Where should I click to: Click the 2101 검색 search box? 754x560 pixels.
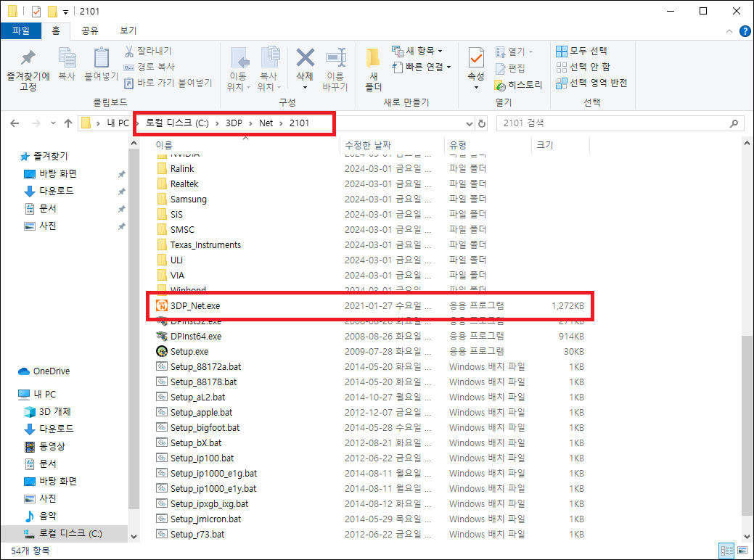620,123
